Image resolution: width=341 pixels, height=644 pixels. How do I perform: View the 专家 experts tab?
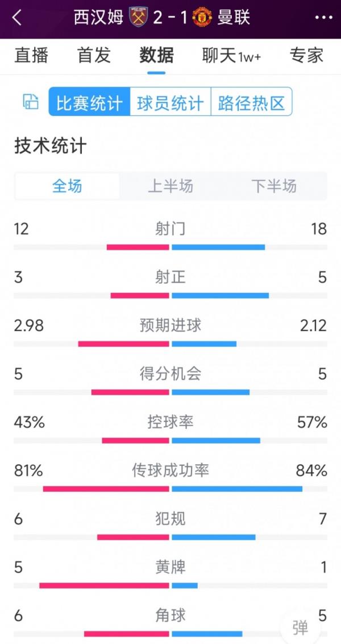pyautogui.click(x=306, y=55)
